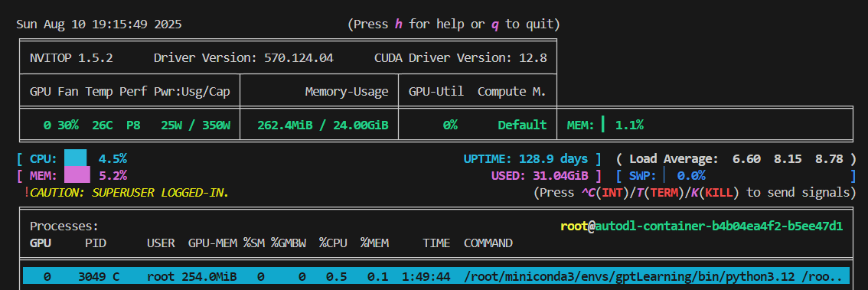Click the 'GPU-Util' header
Screen dimensions: 868x290
[x=436, y=91]
